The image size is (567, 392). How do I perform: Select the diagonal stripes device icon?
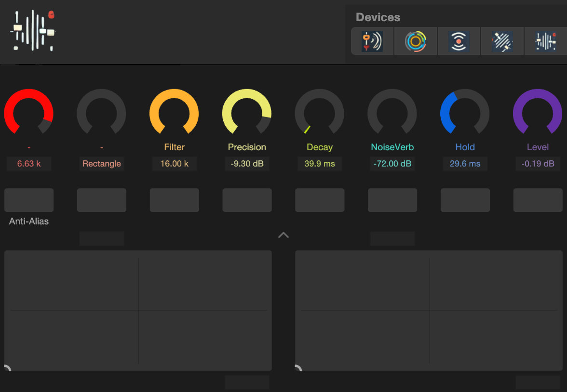(x=502, y=41)
